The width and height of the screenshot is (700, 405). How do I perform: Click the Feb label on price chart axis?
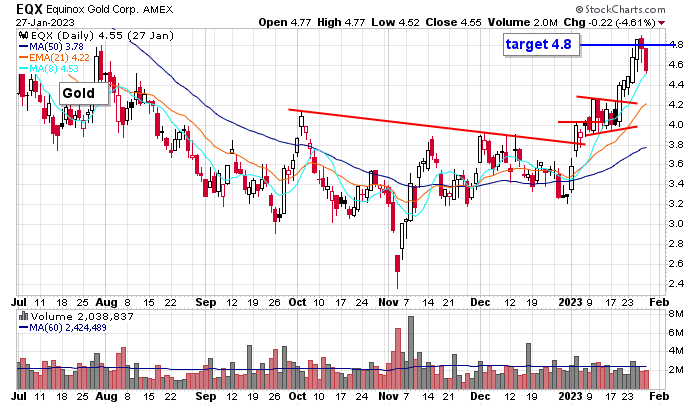(659, 302)
